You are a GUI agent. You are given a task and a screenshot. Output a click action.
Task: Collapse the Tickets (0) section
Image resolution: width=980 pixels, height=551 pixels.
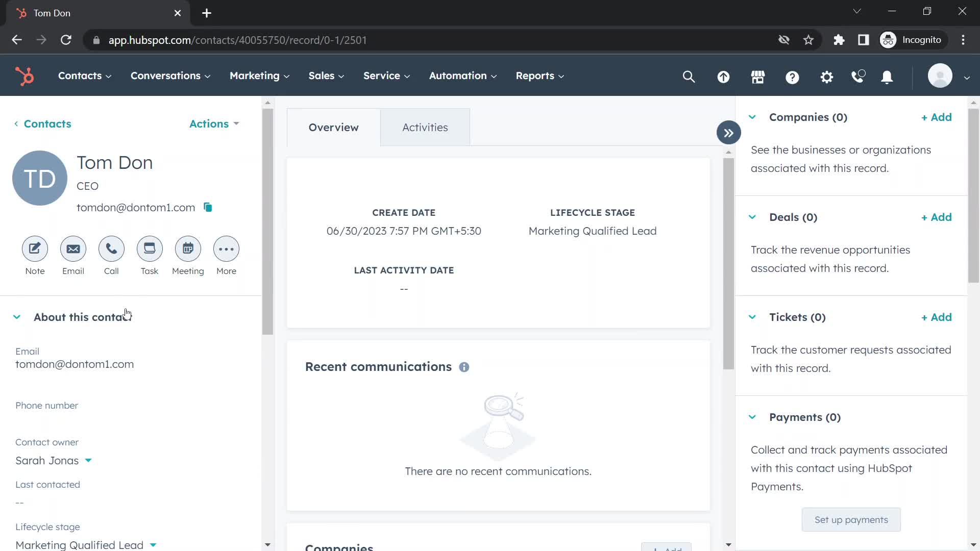click(752, 317)
